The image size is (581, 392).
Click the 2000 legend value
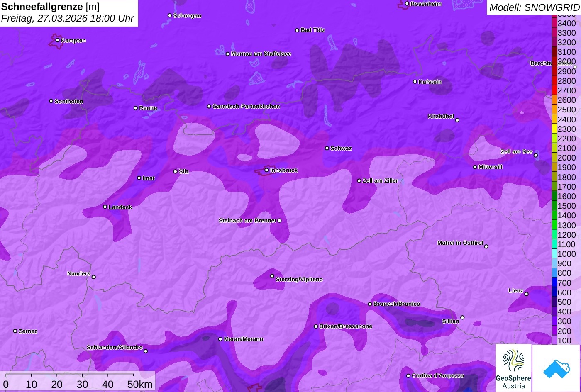click(567, 158)
